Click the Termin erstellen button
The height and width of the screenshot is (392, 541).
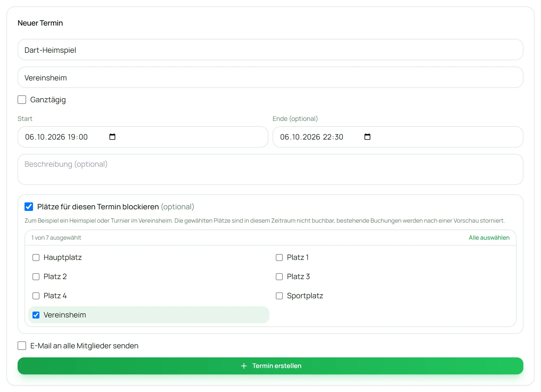pos(270,366)
